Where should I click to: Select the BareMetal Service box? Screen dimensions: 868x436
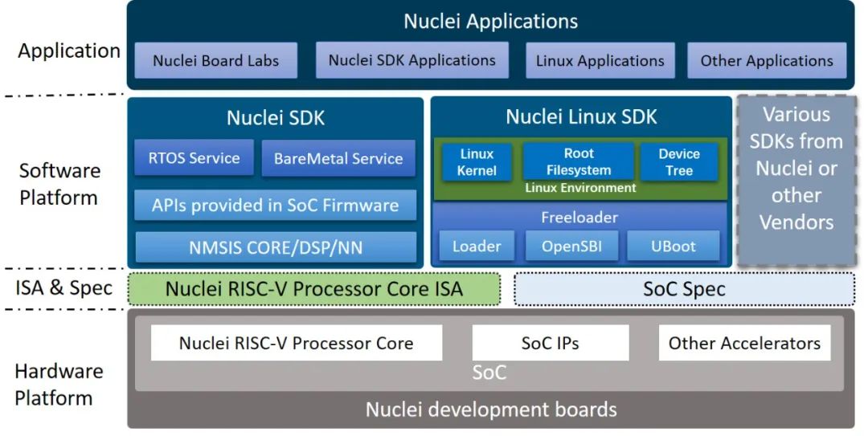coord(338,158)
